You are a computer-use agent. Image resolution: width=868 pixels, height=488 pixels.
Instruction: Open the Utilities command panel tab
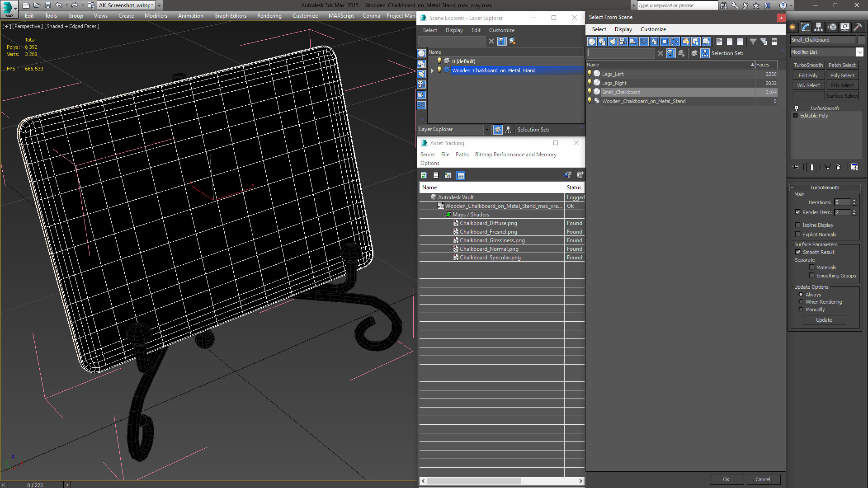pos(858,27)
